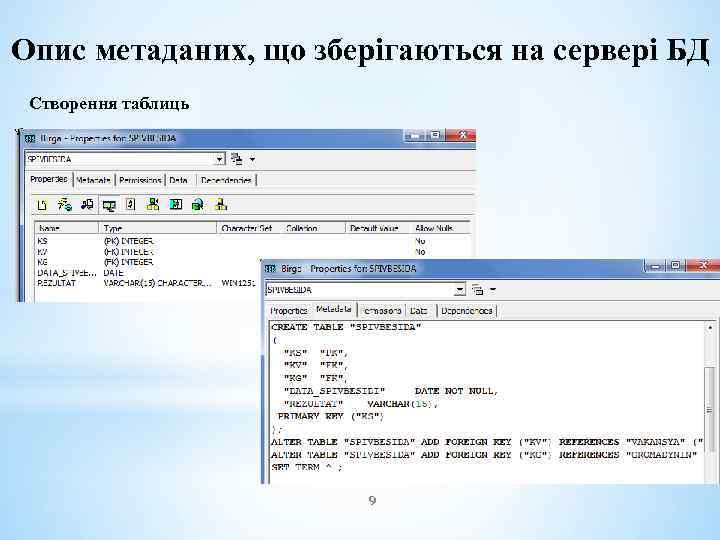Screen dimensions: 720x540
Task: Click the DATE type cell in grid
Action: (x=113, y=273)
